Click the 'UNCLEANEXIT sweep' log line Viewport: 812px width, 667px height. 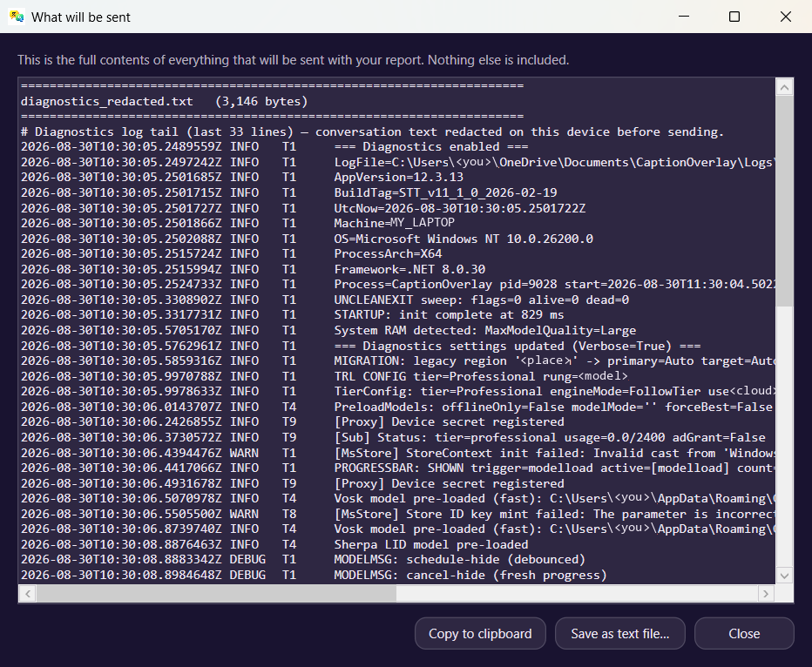[325, 300]
